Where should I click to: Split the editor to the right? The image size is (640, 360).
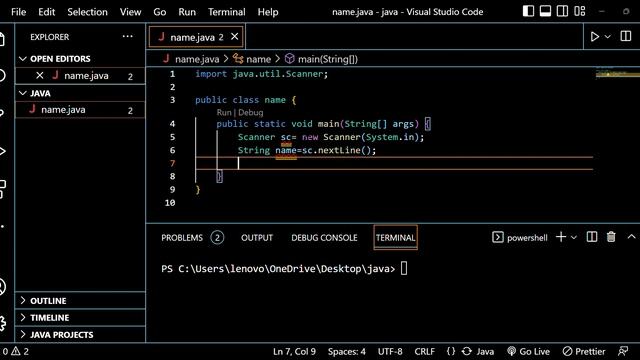tap(626, 36)
